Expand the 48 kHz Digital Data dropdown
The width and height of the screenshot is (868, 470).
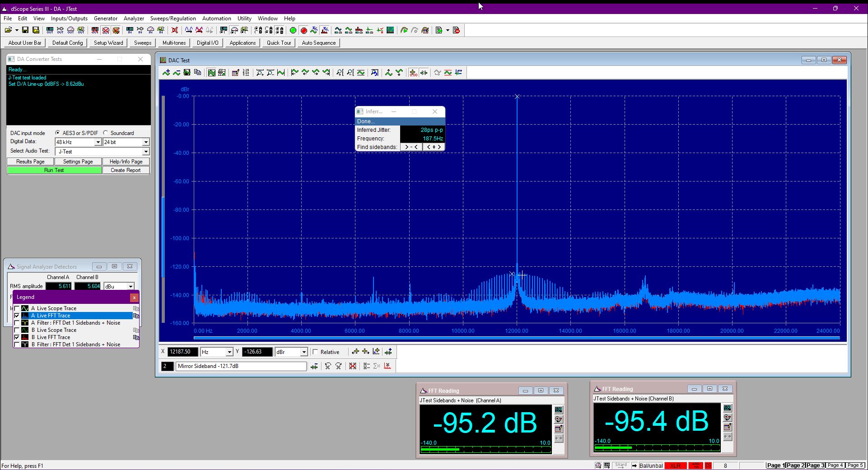point(98,142)
